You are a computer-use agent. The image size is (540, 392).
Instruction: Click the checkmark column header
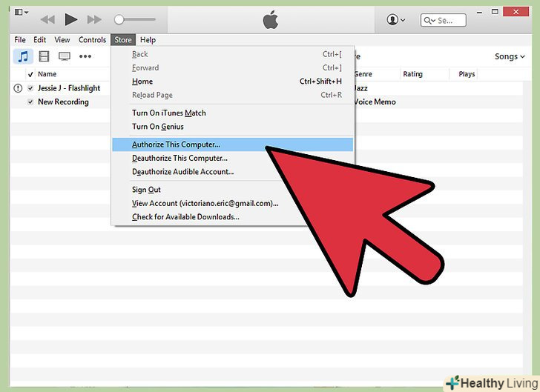(x=30, y=74)
